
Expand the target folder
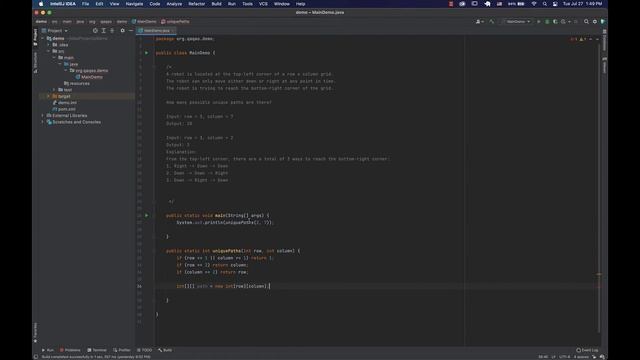[49, 96]
